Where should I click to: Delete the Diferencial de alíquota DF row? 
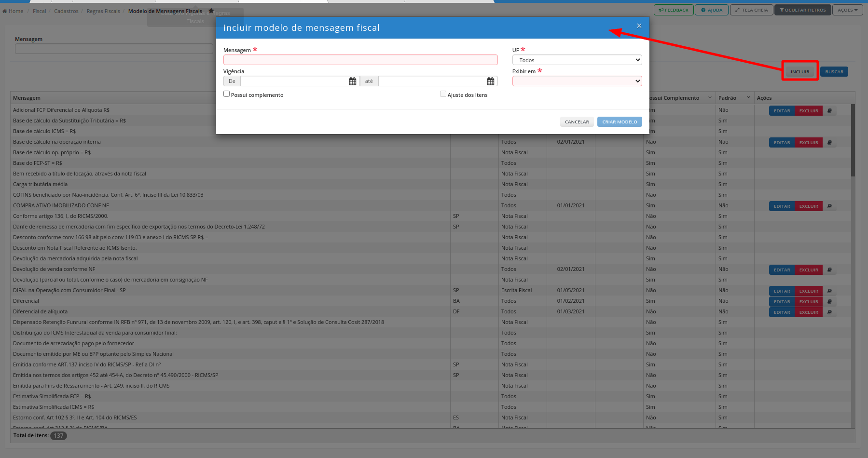coord(809,312)
